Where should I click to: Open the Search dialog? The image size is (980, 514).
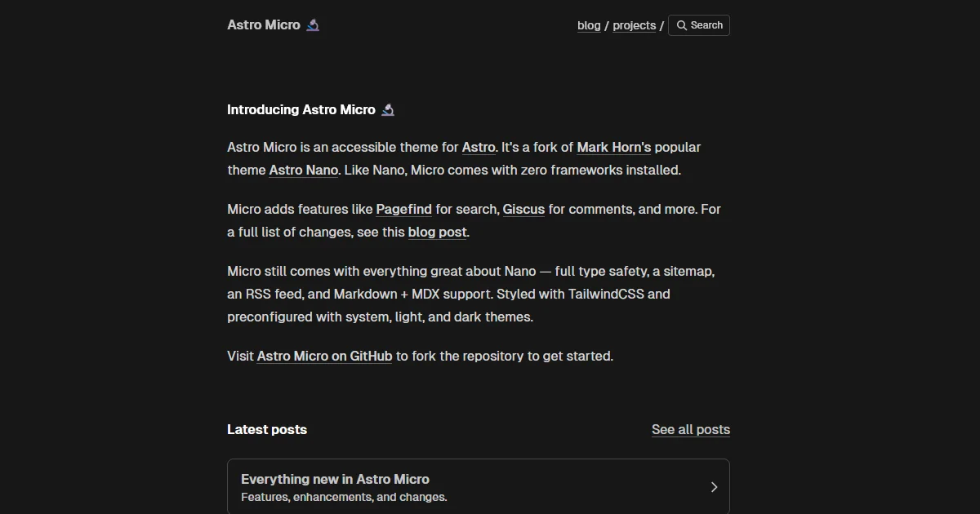coord(699,25)
